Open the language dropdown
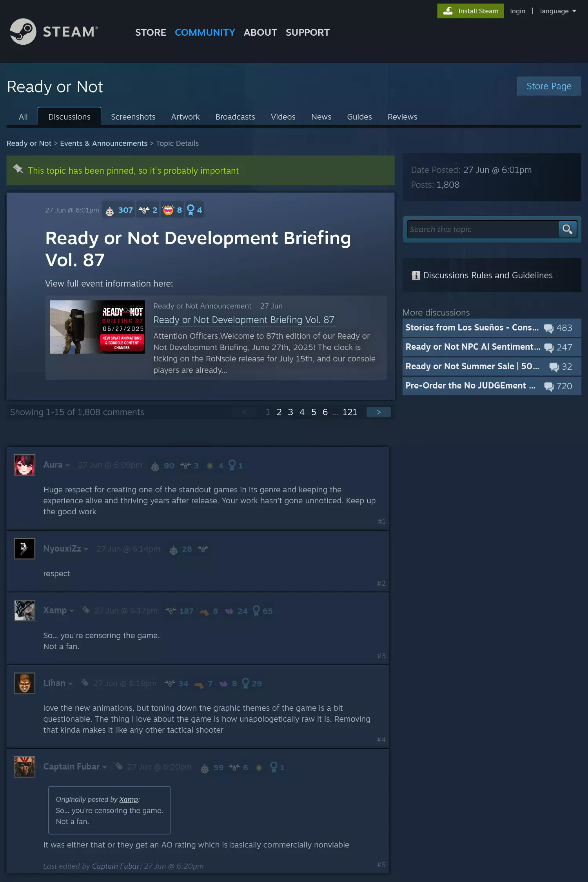This screenshot has height=882, width=588. (x=558, y=11)
